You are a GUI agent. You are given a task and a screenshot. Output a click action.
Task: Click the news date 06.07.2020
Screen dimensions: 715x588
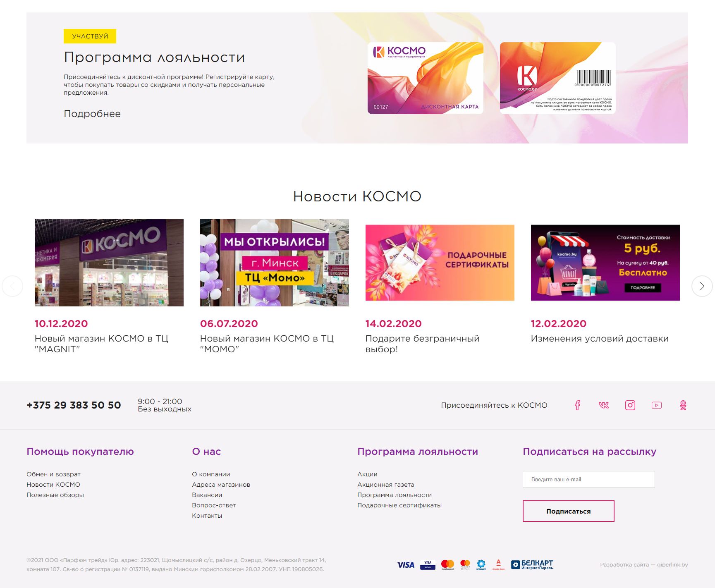[x=229, y=324]
